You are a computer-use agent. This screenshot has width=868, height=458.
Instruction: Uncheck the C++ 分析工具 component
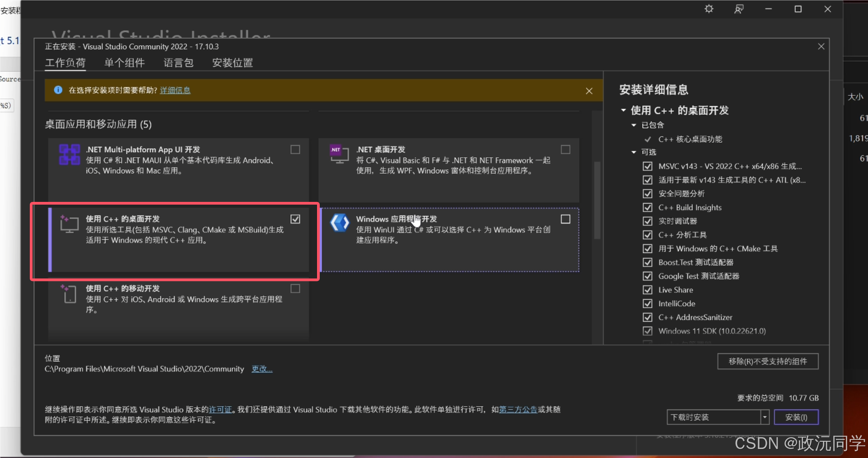click(x=648, y=235)
